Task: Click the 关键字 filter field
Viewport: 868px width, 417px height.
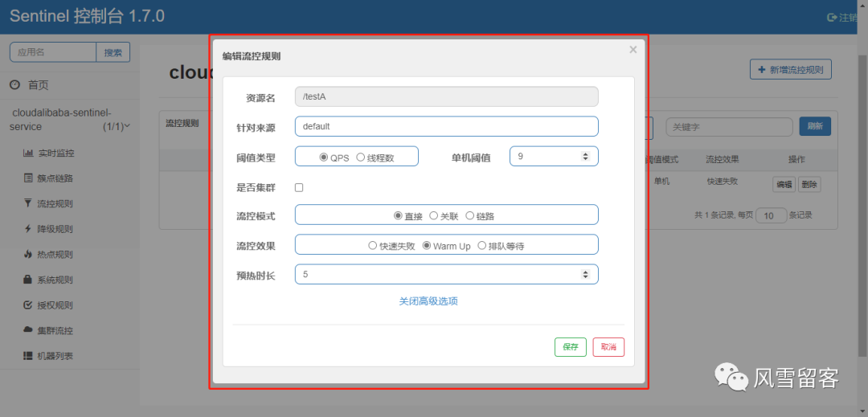Action: [729, 126]
